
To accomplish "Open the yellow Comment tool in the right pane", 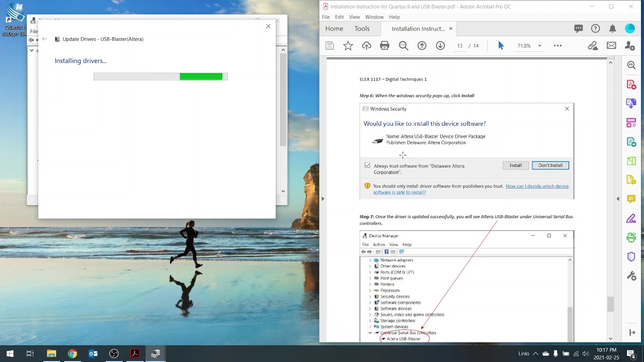I will tap(631, 200).
